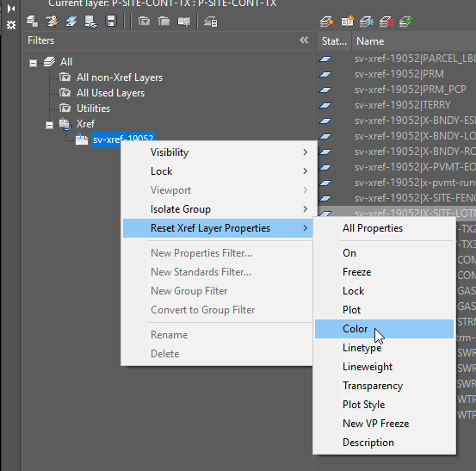
Task: Open the Visibility submenu
Action: (218, 152)
